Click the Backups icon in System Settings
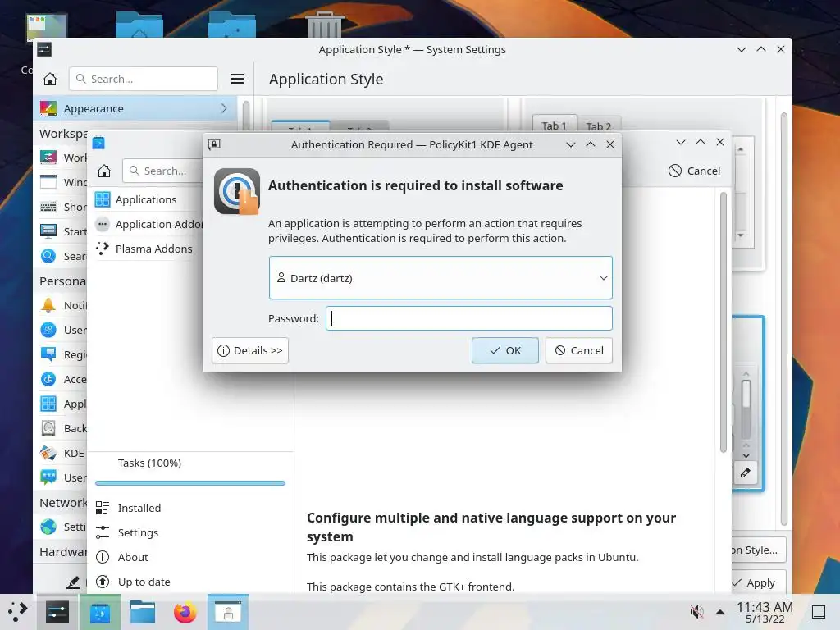Image resolution: width=840 pixels, height=630 pixels. 48,428
